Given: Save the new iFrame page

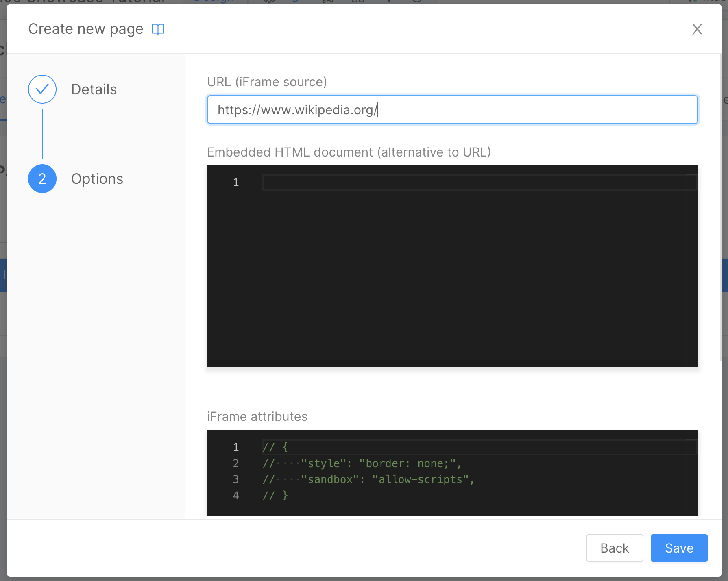Looking at the screenshot, I should [679, 548].
